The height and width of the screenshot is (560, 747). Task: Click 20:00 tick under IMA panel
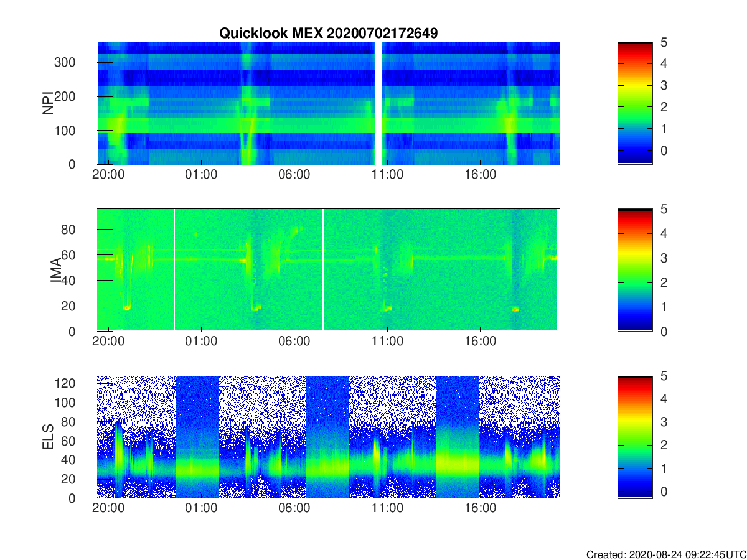(x=108, y=342)
